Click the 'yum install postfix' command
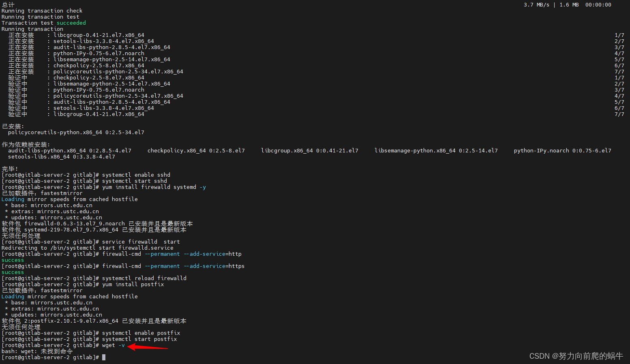630x364 pixels. pos(133,285)
